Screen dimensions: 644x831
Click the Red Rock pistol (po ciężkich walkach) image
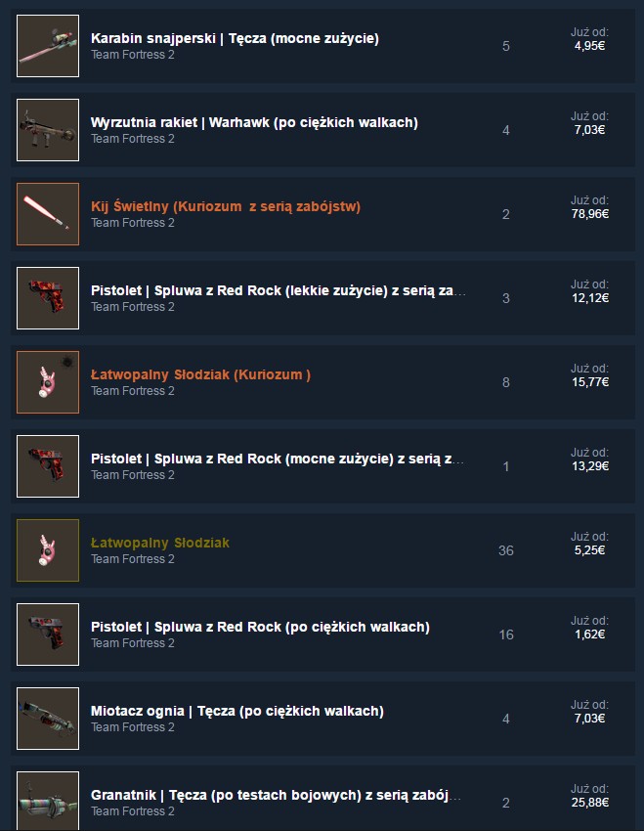[x=48, y=634]
